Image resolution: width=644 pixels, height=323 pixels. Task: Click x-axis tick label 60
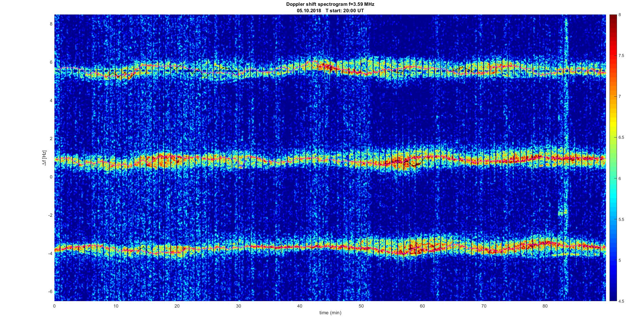point(422,306)
